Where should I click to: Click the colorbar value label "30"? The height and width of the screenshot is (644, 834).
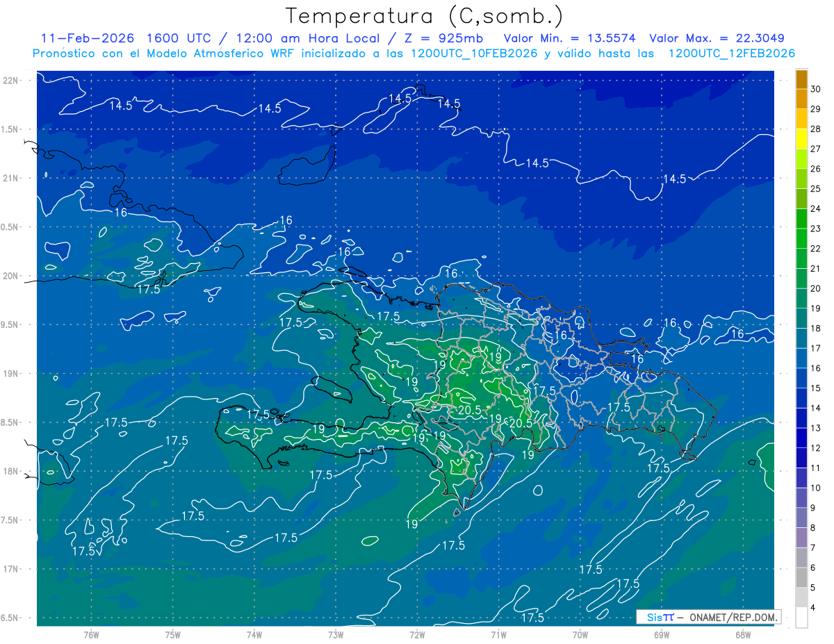(x=816, y=89)
